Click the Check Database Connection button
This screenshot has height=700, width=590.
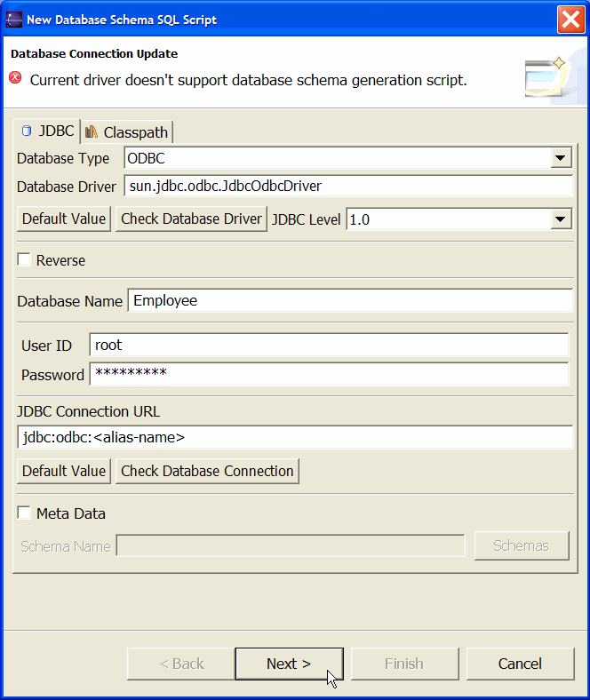[x=207, y=471]
